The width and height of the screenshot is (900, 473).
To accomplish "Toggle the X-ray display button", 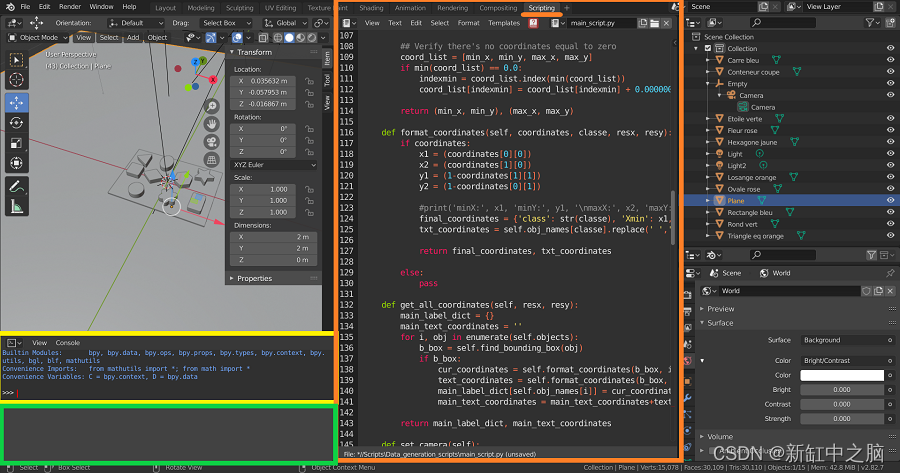I will 263,37.
